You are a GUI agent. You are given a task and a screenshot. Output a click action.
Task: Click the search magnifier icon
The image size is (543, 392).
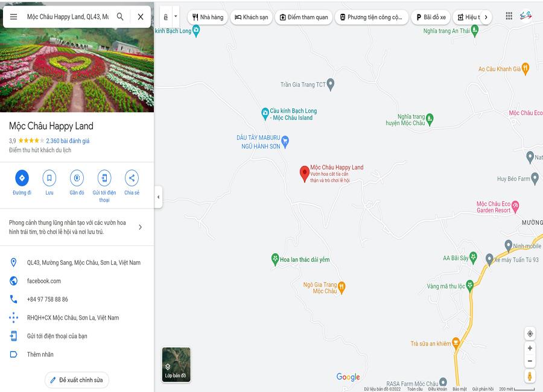pyautogui.click(x=120, y=17)
